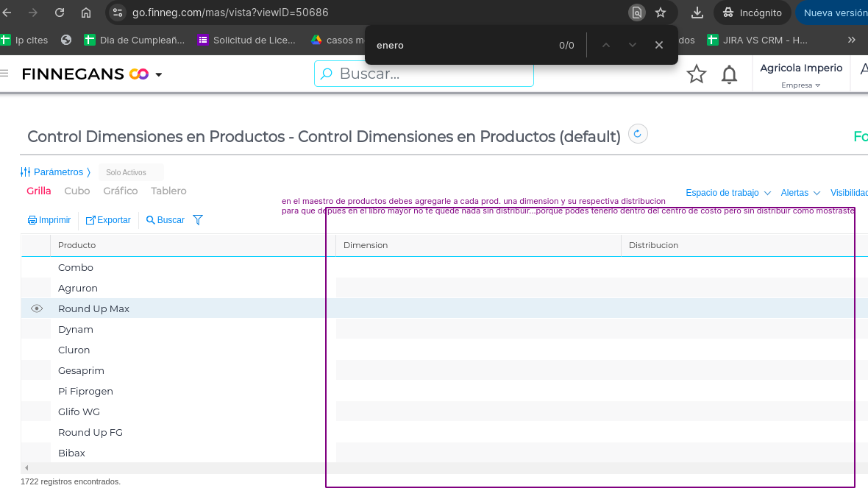The width and height of the screenshot is (868, 491).
Task: Go to next find result arrow
Action: (632, 45)
